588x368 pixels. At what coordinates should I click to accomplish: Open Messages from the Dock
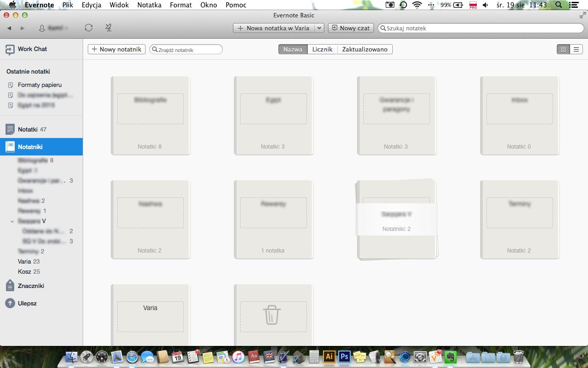(147, 357)
